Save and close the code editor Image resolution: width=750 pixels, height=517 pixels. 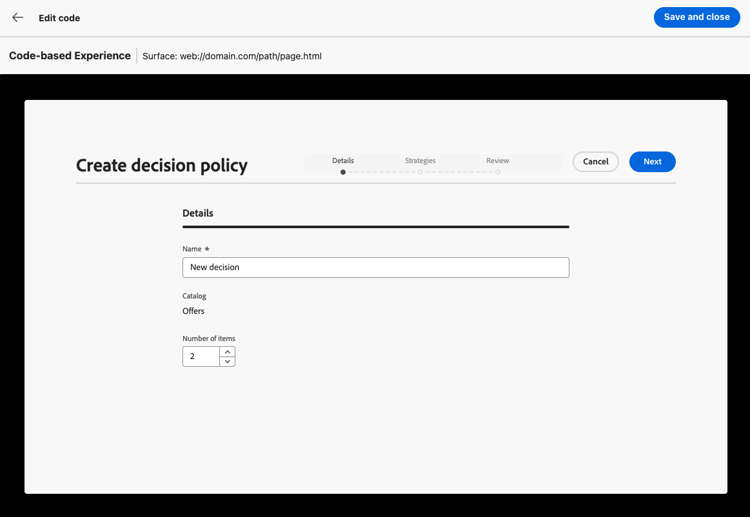pos(697,17)
